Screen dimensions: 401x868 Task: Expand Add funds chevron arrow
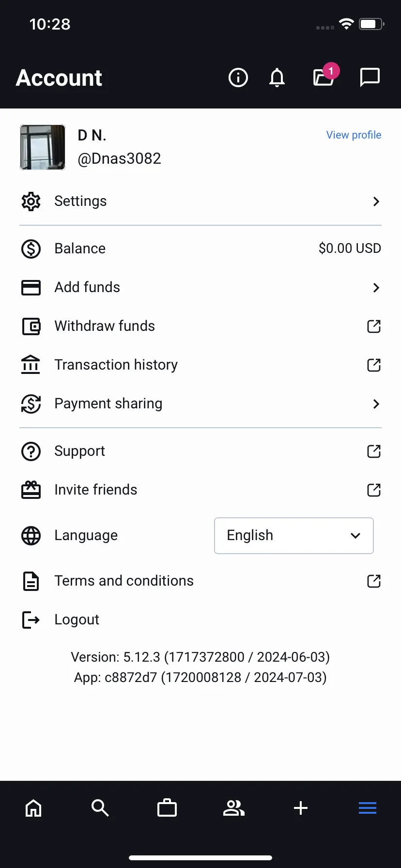376,288
